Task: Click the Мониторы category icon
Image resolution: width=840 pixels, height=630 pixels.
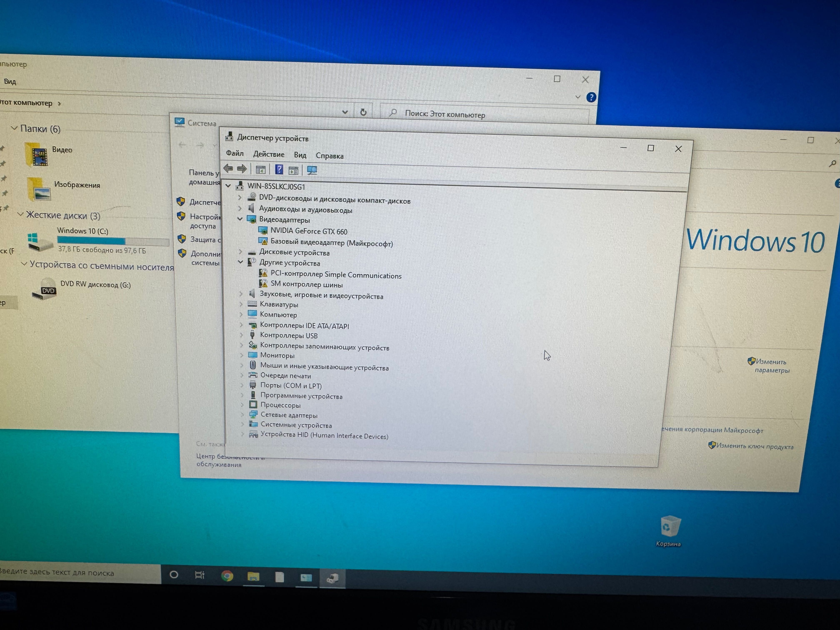Action: tap(253, 355)
